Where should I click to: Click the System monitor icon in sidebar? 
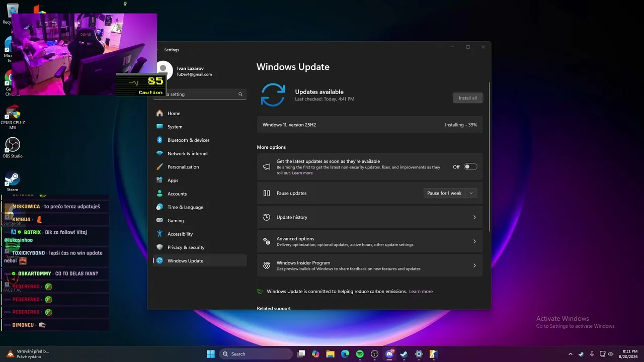159,127
